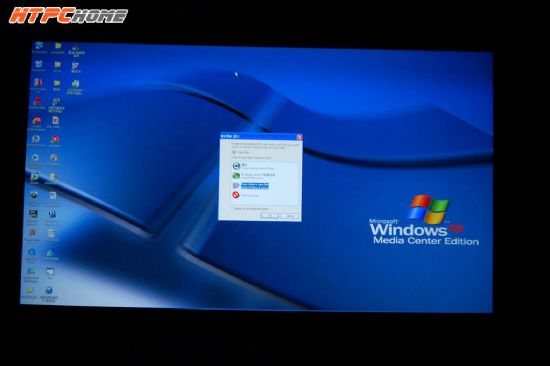Choose the red prohibited-sign 'Take no action' option
Viewport: 550px width, 366px height.
[246, 195]
